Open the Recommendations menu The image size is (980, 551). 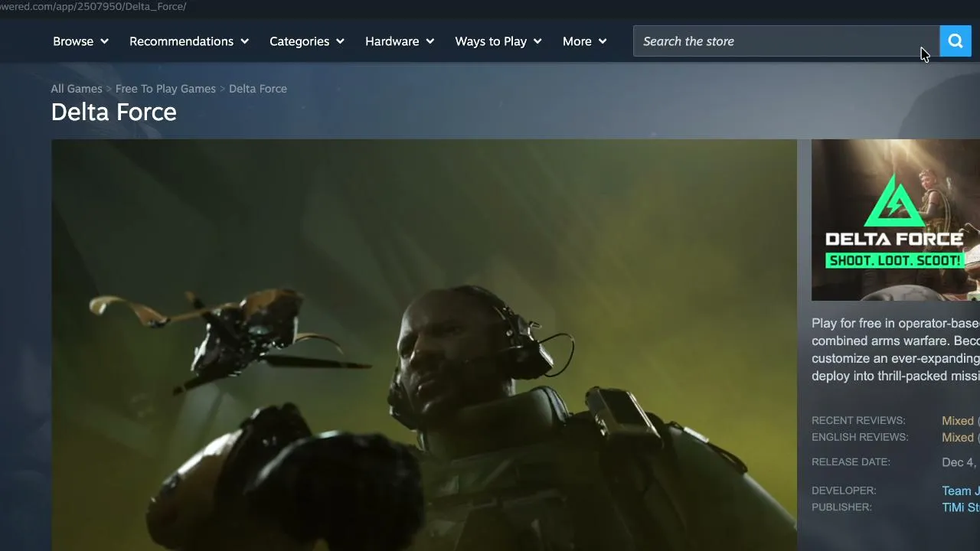point(189,41)
